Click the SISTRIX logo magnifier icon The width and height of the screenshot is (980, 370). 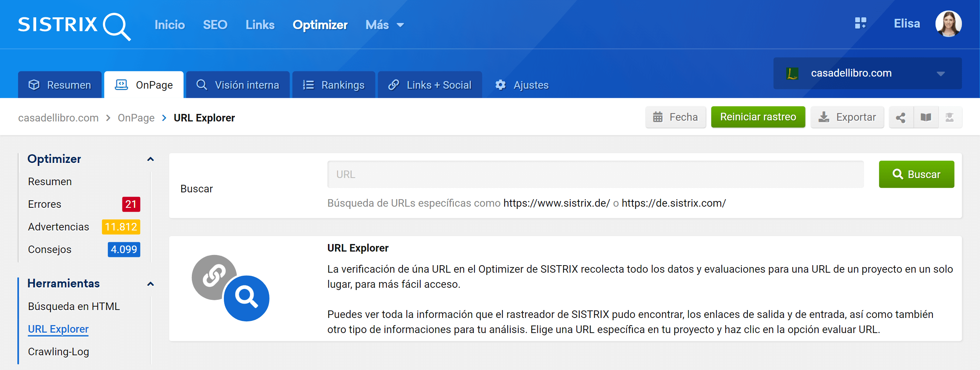116,26
